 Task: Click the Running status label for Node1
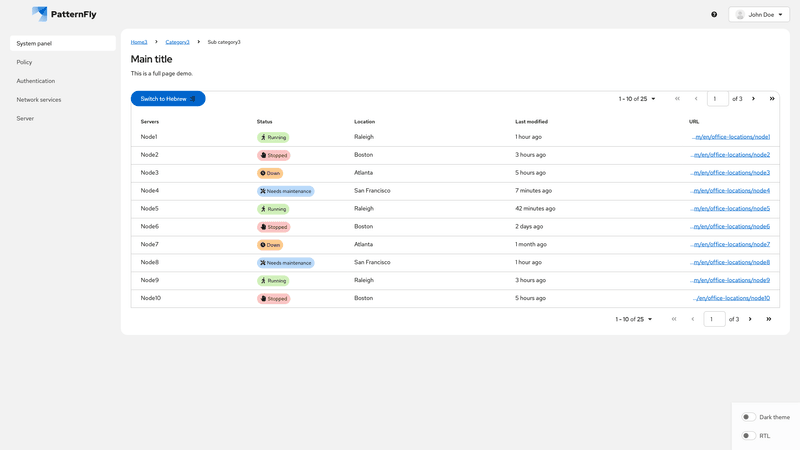273,137
